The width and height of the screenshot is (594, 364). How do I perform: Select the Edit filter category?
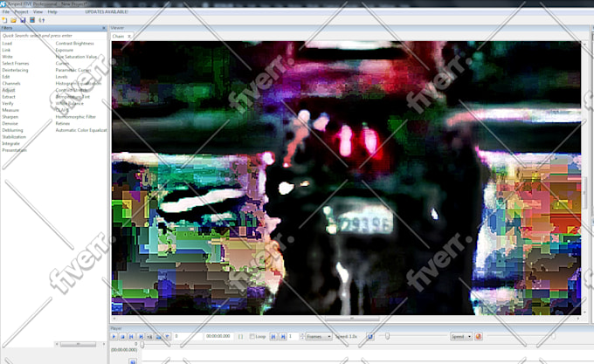point(6,77)
